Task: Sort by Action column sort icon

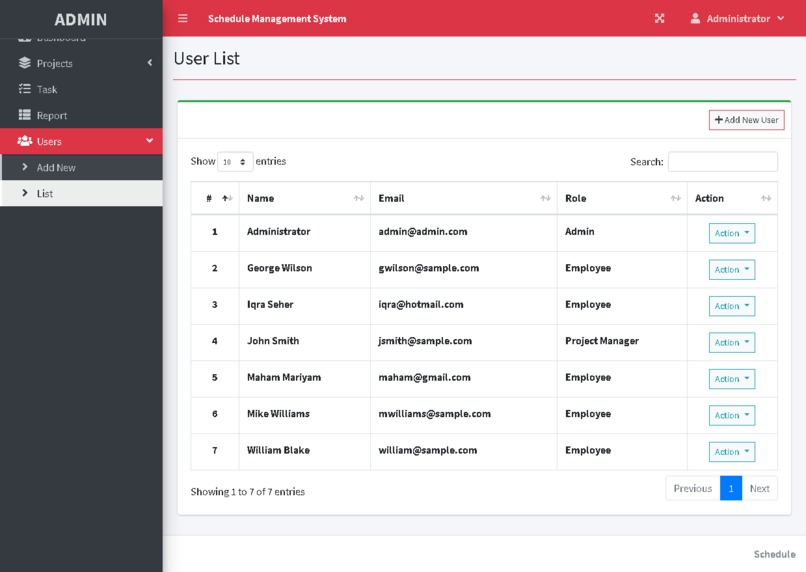Action: pos(766,198)
